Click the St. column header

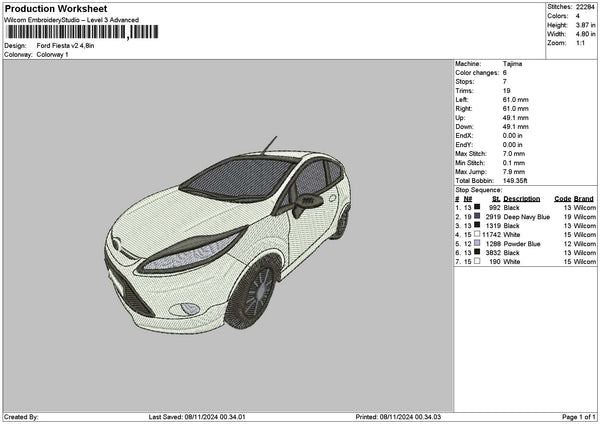494,198
